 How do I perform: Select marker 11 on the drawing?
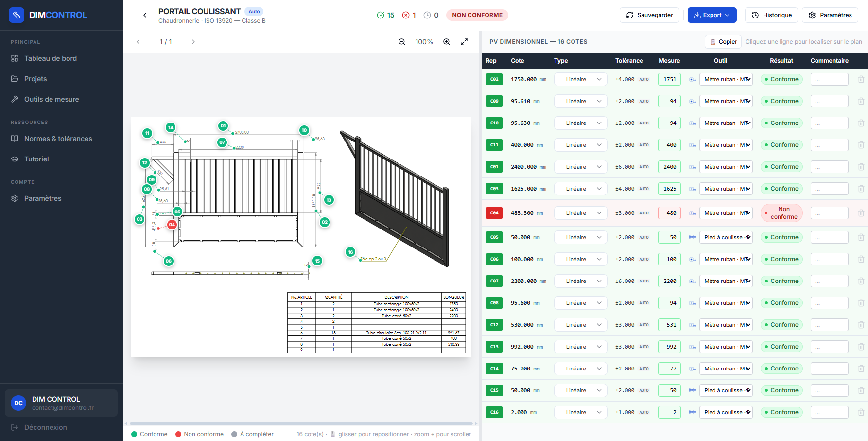point(147,133)
